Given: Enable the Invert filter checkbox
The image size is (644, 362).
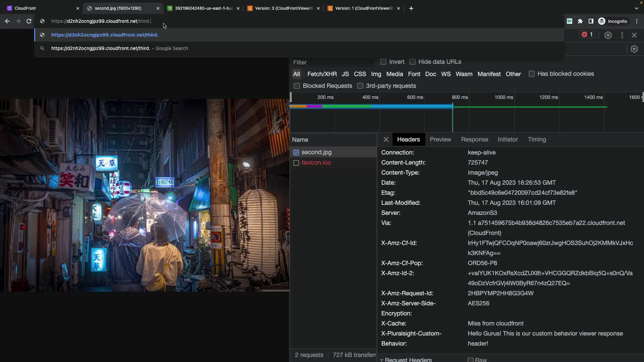Looking at the screenshot, I should [x=383, y=62].
